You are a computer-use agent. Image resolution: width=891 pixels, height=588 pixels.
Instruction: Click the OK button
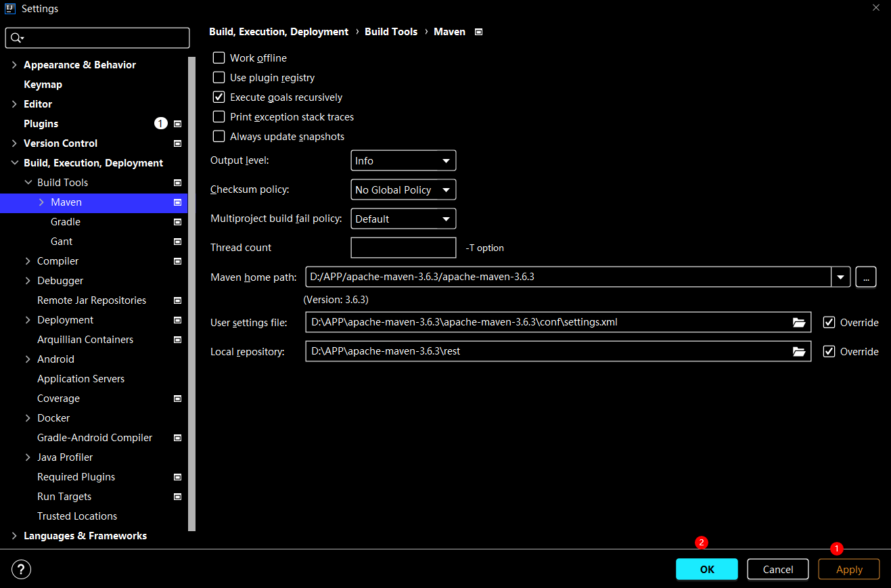pos(707,570)
